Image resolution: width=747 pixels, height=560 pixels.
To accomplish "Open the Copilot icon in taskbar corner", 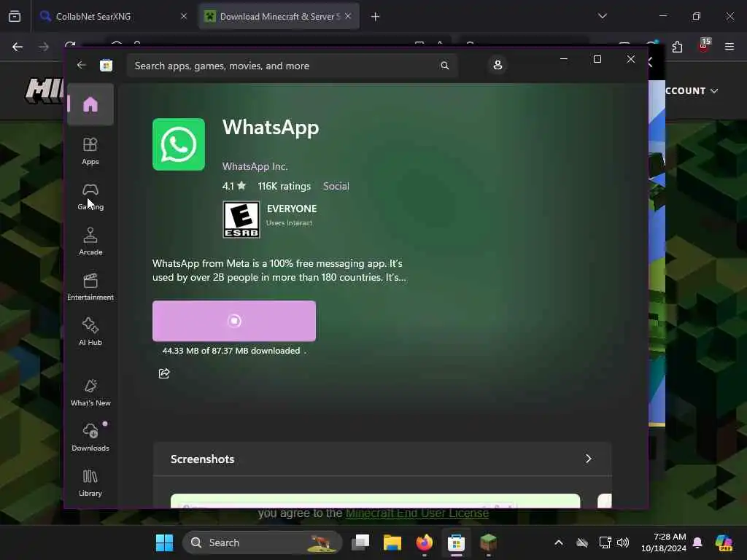I will coord(724,542).
